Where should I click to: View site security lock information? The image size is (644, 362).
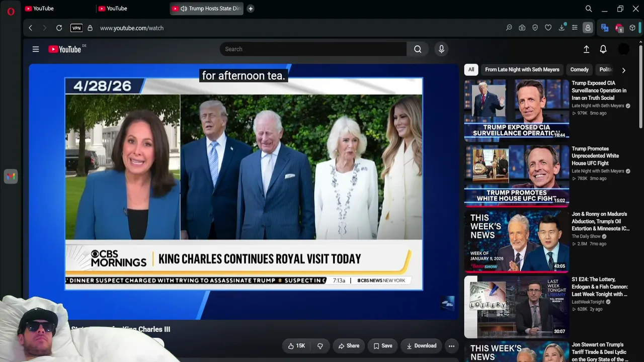90,28
